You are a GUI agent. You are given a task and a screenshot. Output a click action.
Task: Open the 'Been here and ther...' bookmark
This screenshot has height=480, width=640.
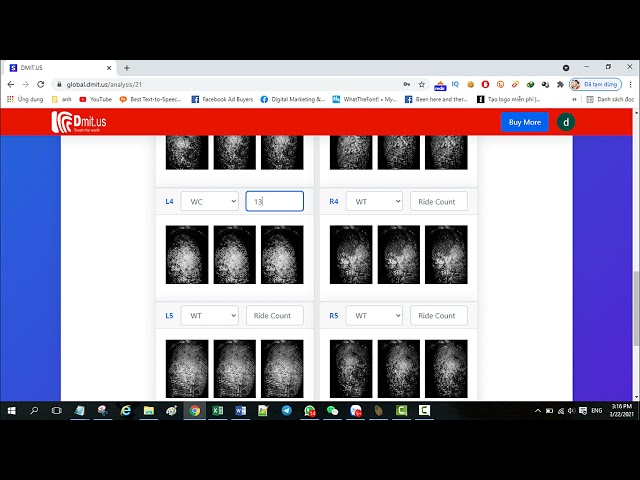pos(436,99)
